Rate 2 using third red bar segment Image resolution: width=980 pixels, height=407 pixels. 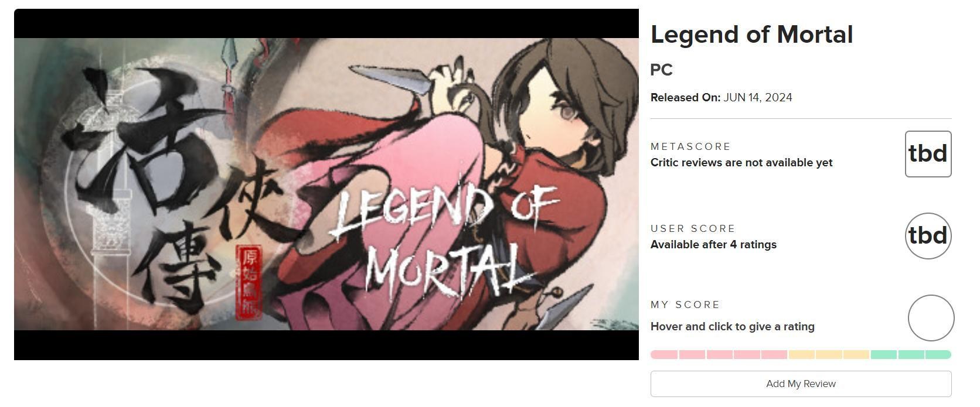pyautogui.click(x=720, y=354)
